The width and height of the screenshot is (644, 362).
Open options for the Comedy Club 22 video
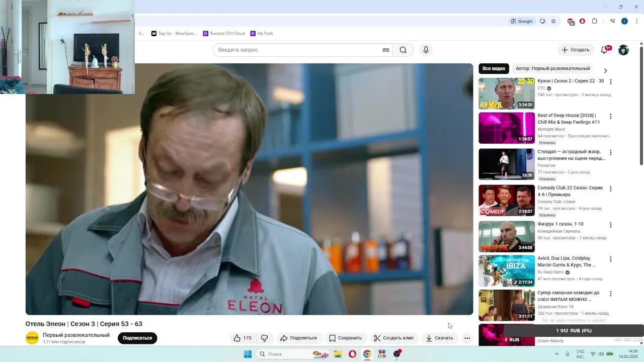point(611,189)
